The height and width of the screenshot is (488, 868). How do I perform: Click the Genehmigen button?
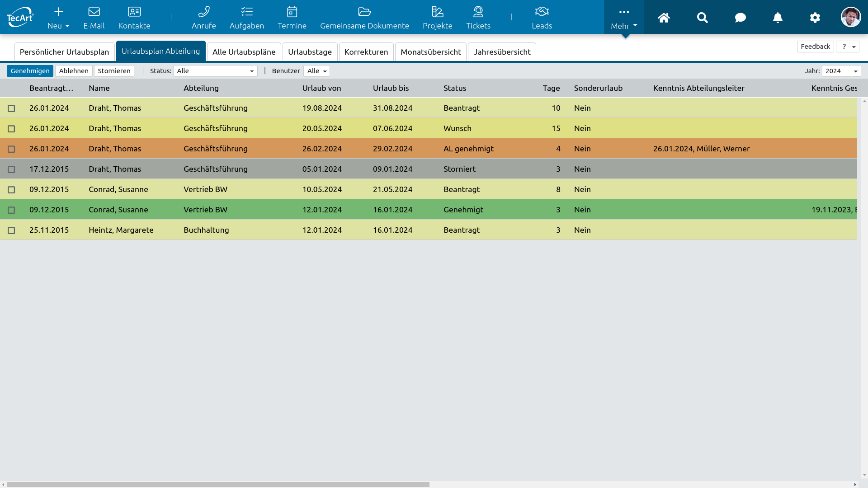(x=30, y=71)
